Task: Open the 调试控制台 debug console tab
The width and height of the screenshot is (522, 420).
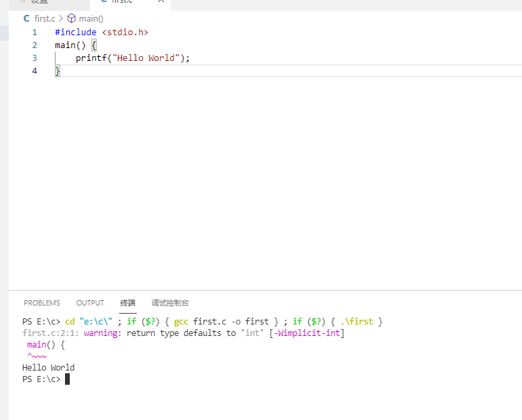Action: pyautogui.click(x=170, y=303)
